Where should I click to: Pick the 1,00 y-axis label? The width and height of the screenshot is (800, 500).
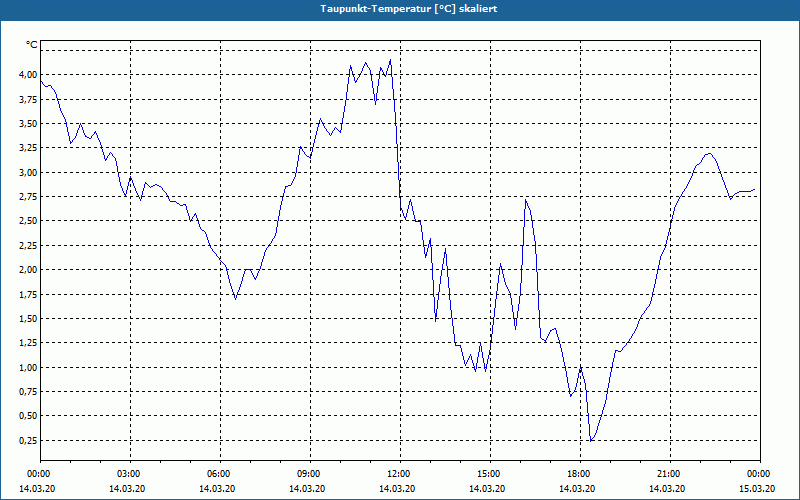coord(28,367)
